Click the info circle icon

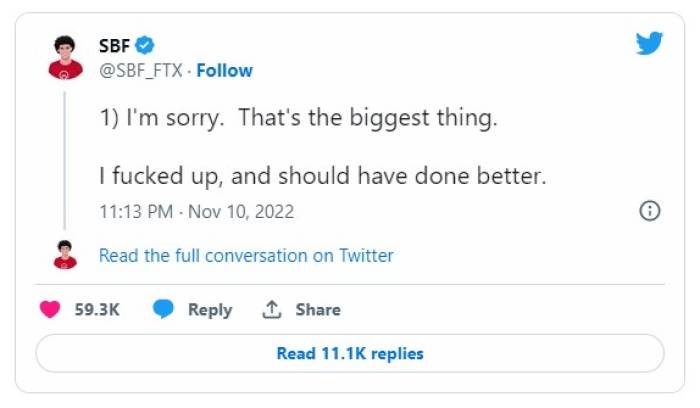(649, 211)
